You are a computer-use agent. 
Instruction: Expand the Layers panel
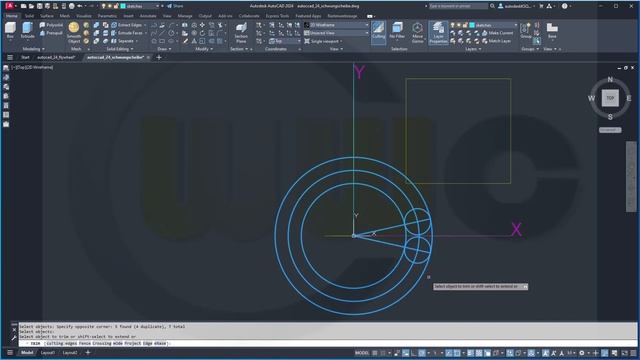coord(473,49)
